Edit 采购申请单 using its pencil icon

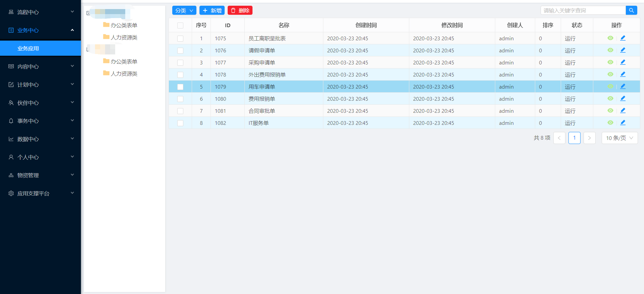pyautogui.click(x=623, y=62)
